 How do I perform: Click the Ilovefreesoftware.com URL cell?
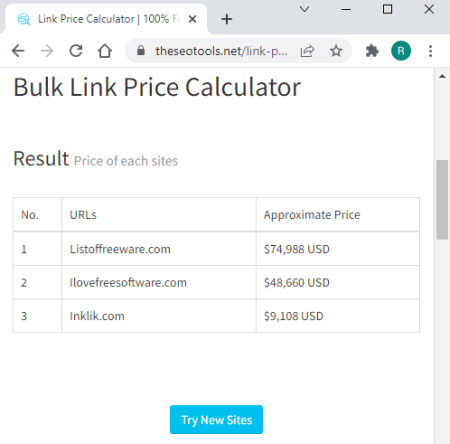click(x=159, y=283)
